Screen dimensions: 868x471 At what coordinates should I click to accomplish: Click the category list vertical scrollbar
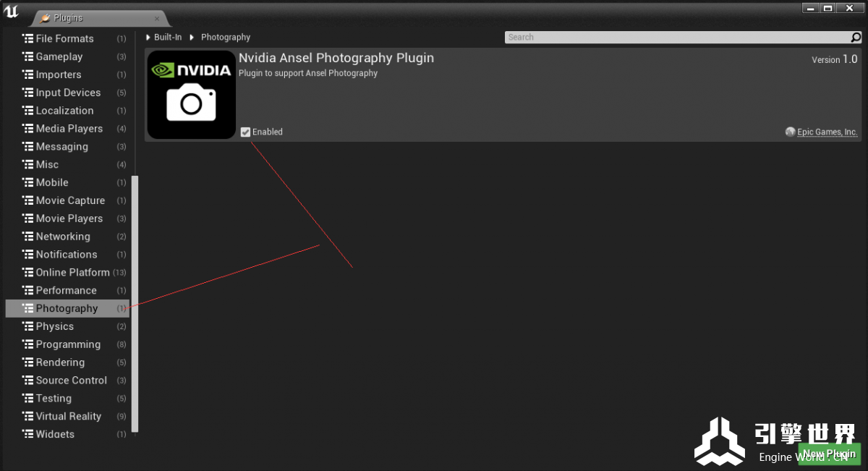(x=135, y=303)
